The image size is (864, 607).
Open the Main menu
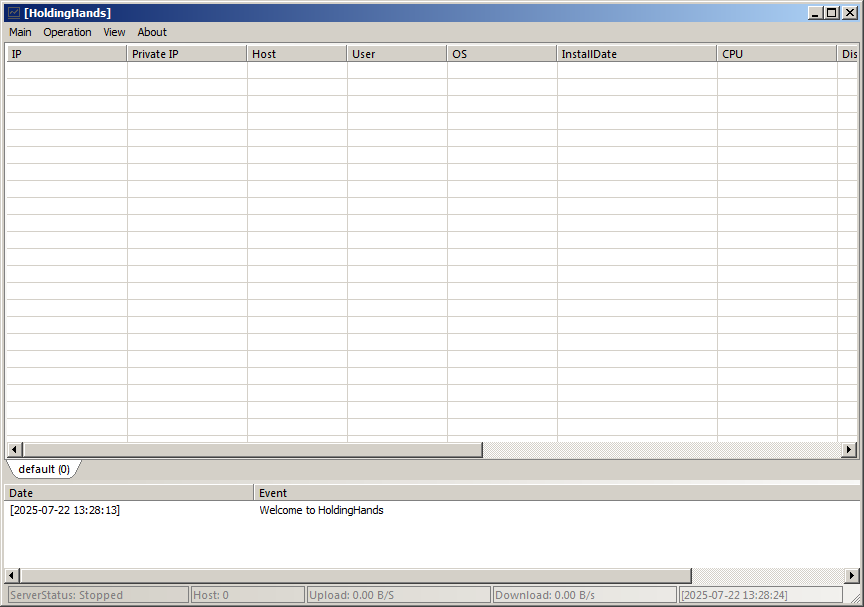tap(20, 32)
